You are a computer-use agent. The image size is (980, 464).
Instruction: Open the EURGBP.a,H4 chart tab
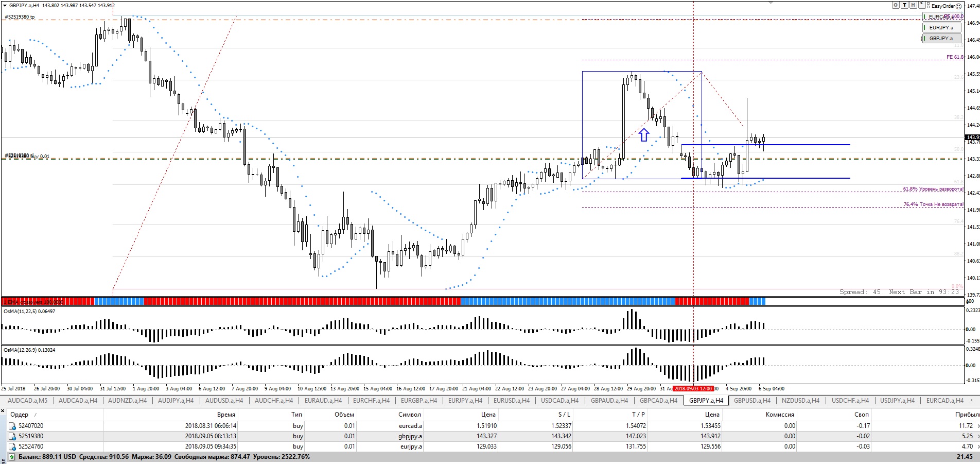click(x=419, y=401)
